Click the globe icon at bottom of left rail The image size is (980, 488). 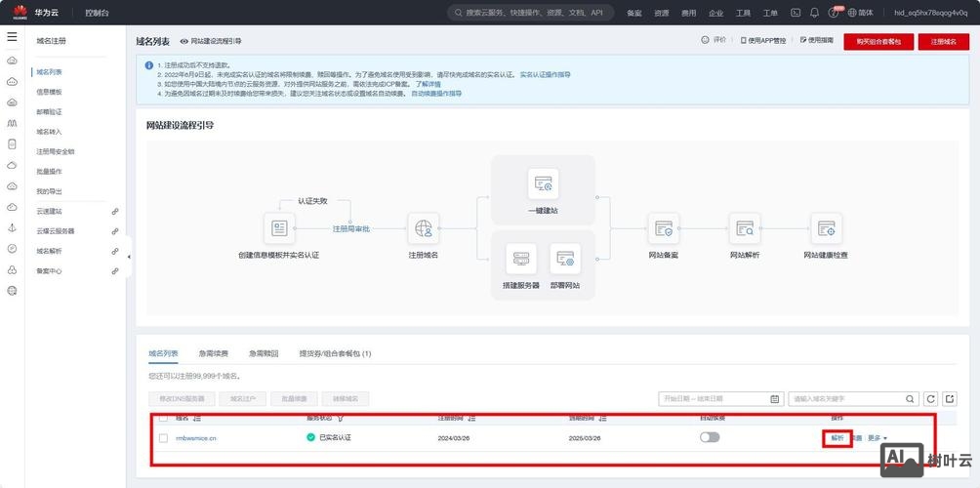[x=12, y=291]
